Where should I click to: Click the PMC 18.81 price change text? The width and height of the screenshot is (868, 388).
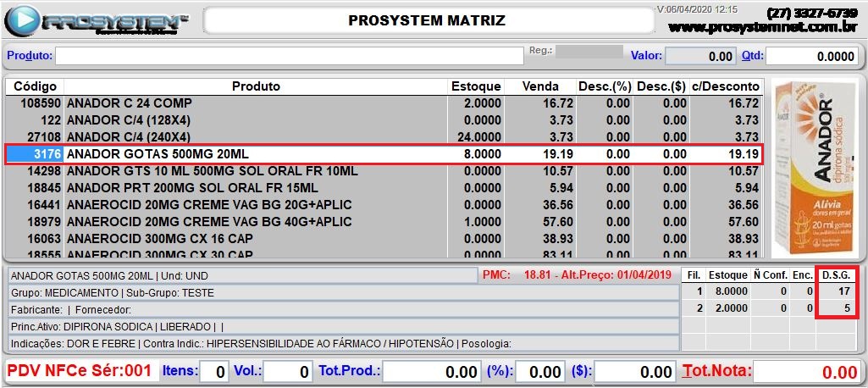pyautogui.click(x=577, y=275)
